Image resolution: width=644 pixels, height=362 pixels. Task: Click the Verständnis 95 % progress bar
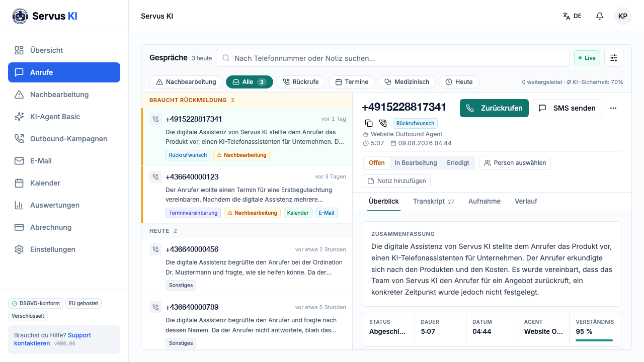594,340
